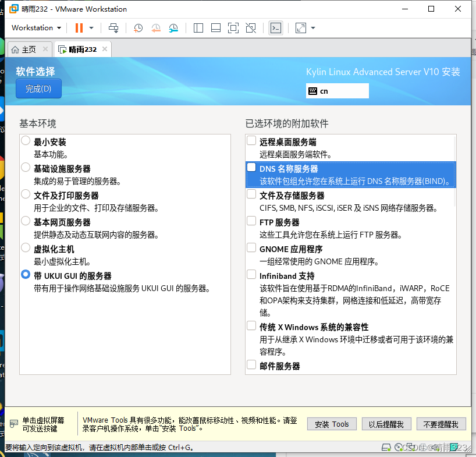Click the revert to snapshot icon
The height and width of the screenshot is (457, 476).
[156, 29]
